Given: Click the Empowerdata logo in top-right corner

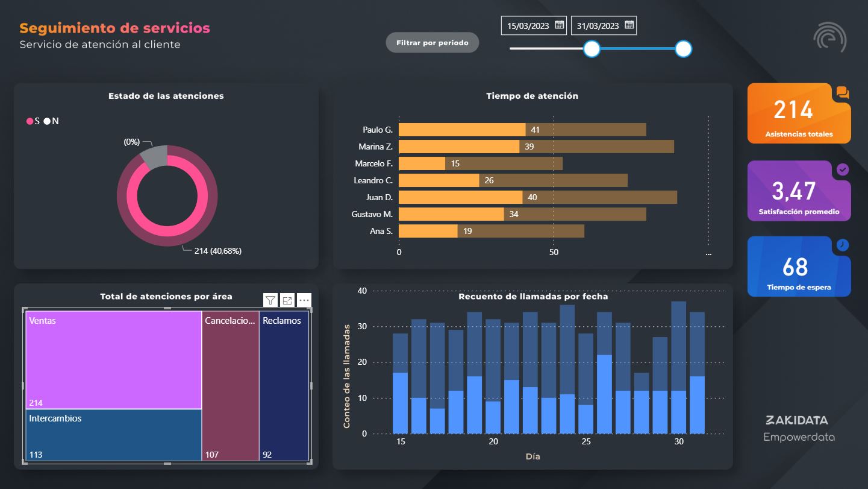Looking at the screenshot, I should click(x=829, y=38).
